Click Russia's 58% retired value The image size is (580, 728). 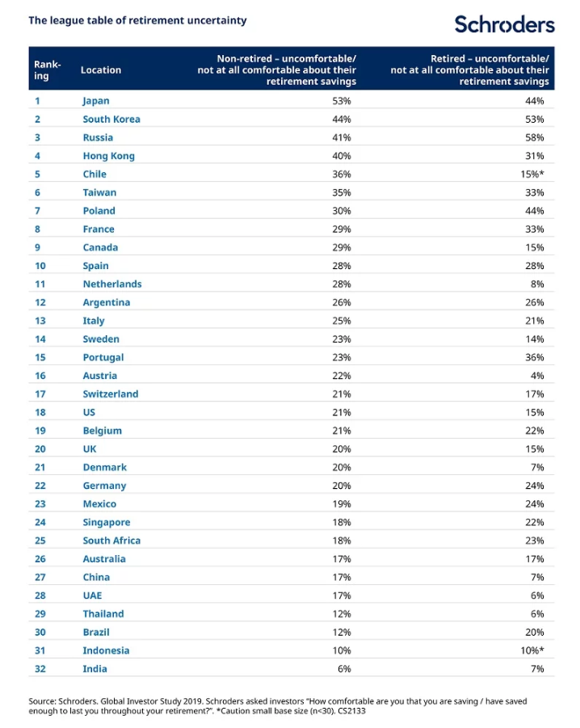pyautogui.click(x=535, y=137)
